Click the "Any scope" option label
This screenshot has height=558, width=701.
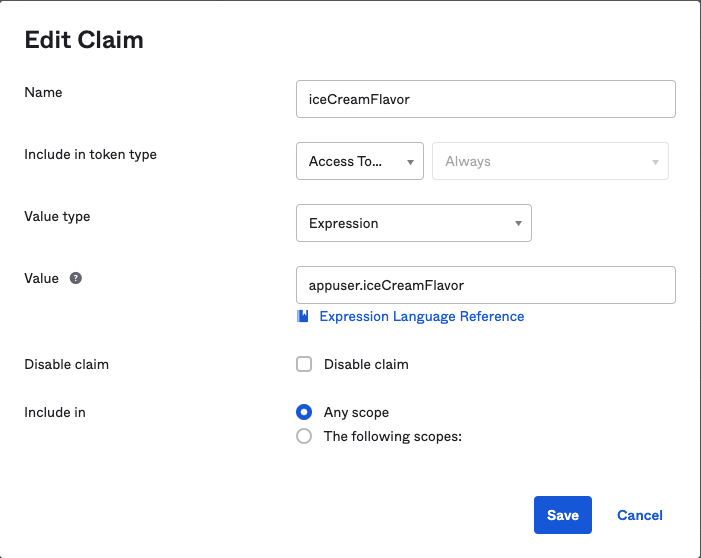tap(356, 412)
